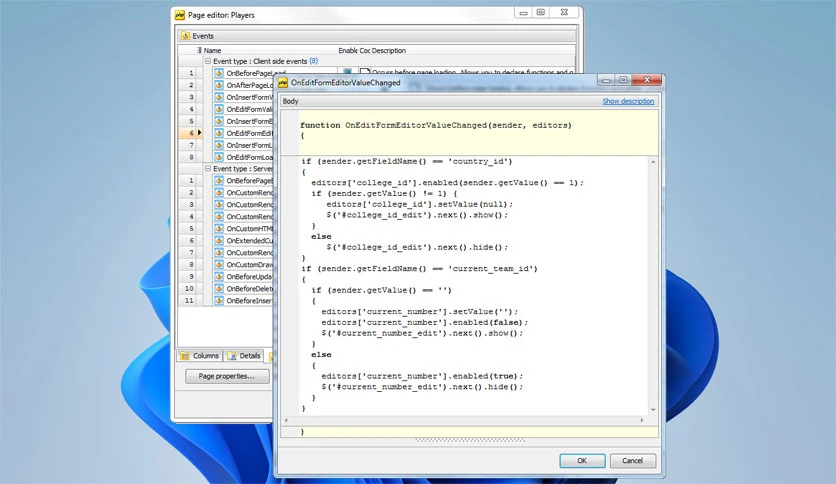Click the code line "if (sender.getFieldName() == 'current_team_id')"

420,269
